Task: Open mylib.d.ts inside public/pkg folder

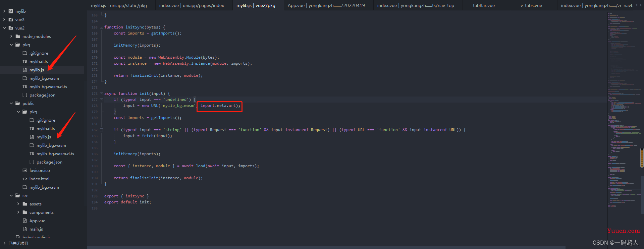Action: (46, 128)
